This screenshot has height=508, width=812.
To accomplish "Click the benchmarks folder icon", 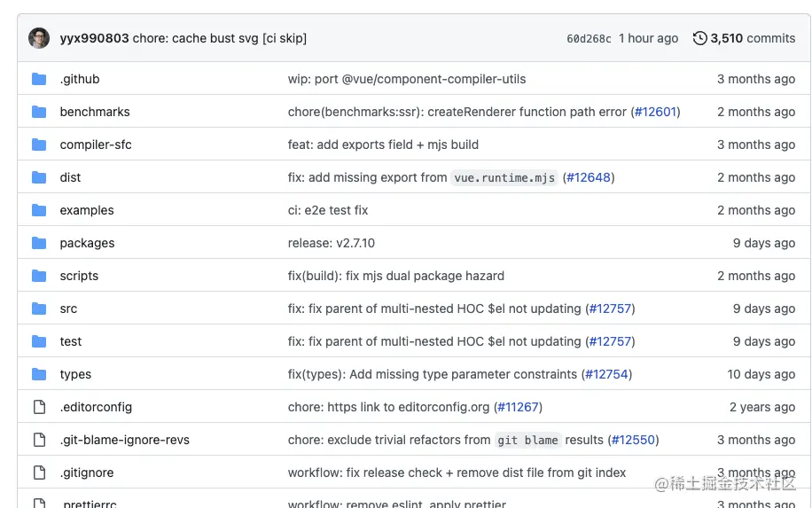I will tap(39, 112).
